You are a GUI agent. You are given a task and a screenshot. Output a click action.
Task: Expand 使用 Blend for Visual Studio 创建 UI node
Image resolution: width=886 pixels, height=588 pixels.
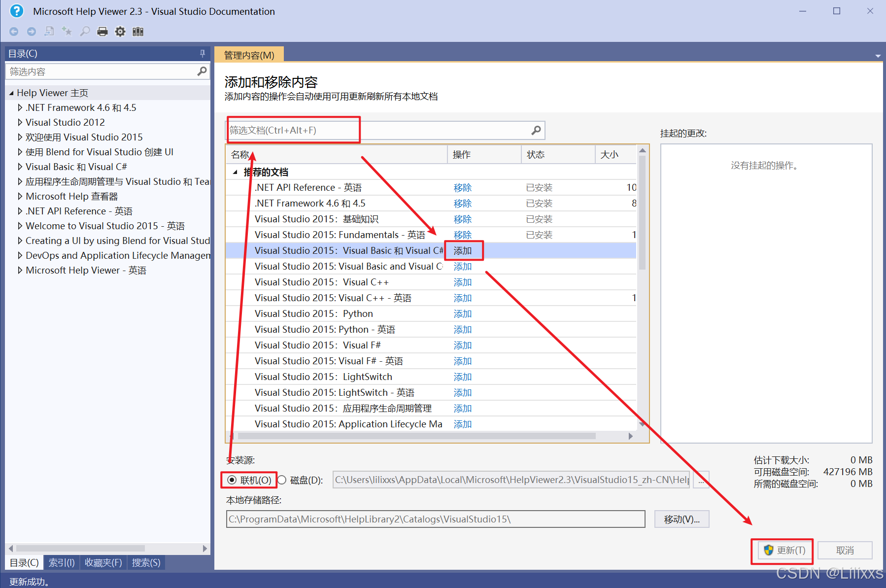coord(20,152)
